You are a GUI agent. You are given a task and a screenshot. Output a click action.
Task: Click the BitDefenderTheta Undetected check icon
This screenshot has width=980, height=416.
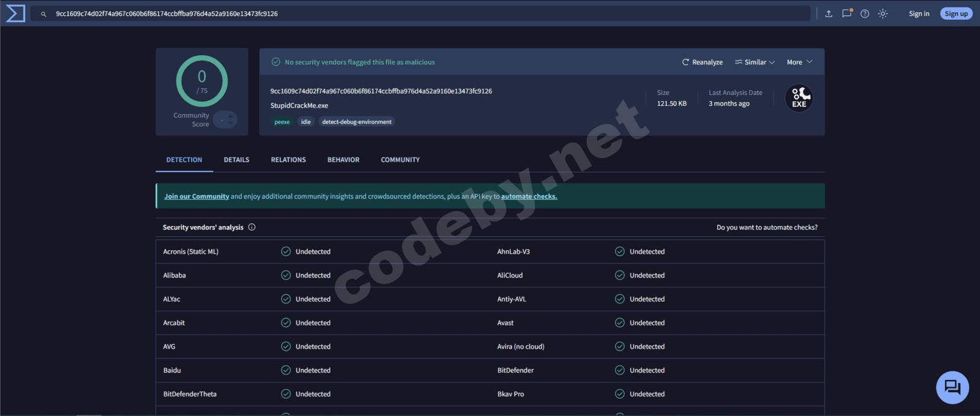(286, 395)
